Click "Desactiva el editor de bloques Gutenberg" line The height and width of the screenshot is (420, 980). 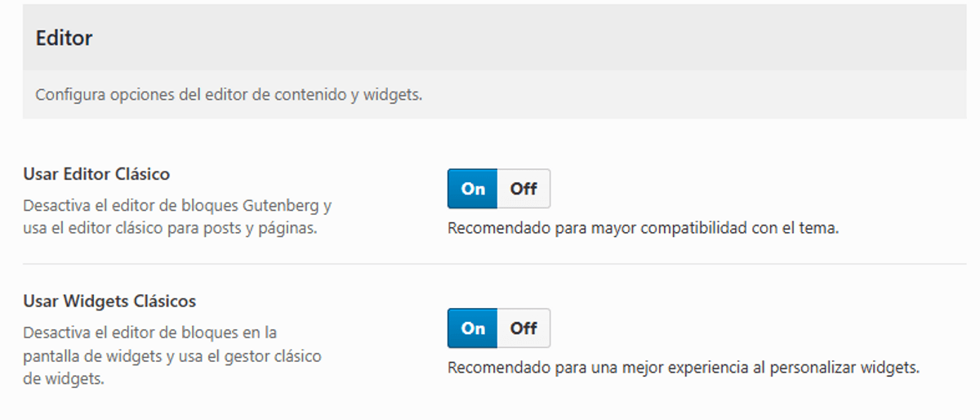[177, 205]
